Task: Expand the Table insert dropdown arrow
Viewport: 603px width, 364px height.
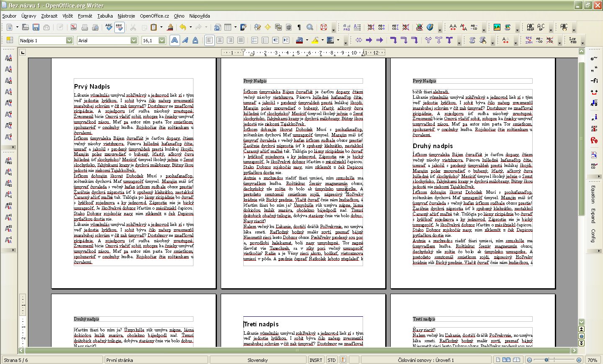Action: (x=235, y=27)
